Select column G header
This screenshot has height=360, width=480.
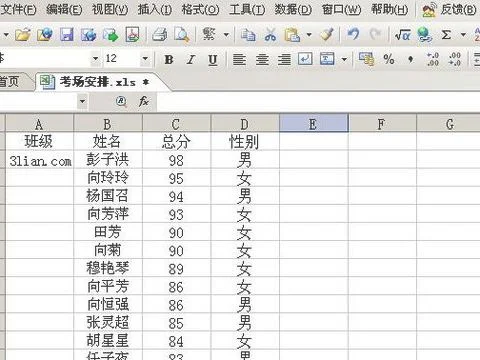449,124
